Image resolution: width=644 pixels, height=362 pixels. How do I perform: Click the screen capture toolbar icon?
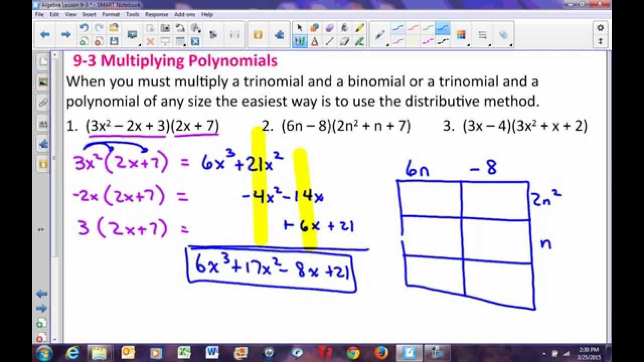click(x=165, y=28)
